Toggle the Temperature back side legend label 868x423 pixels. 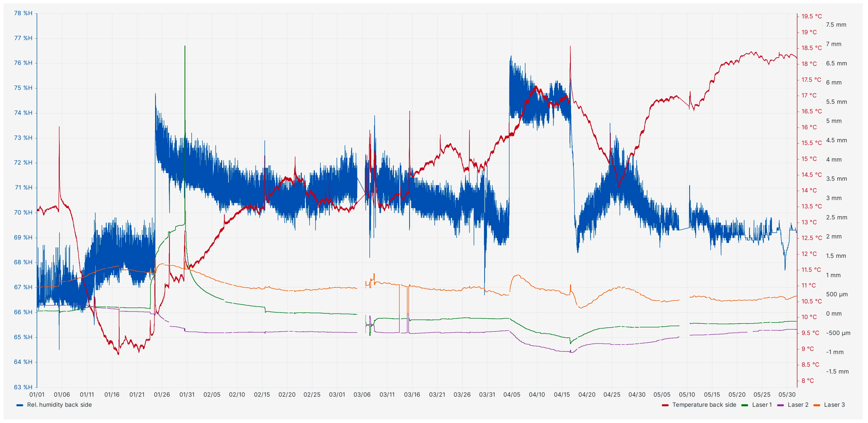[x=704, y=405]
